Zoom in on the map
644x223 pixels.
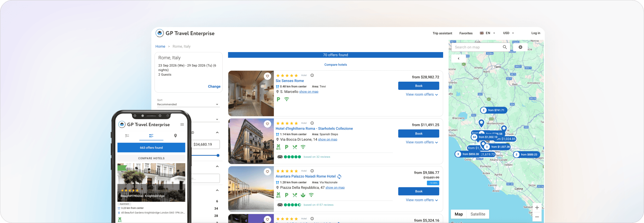pyautogui.click(x=537, y=208)
